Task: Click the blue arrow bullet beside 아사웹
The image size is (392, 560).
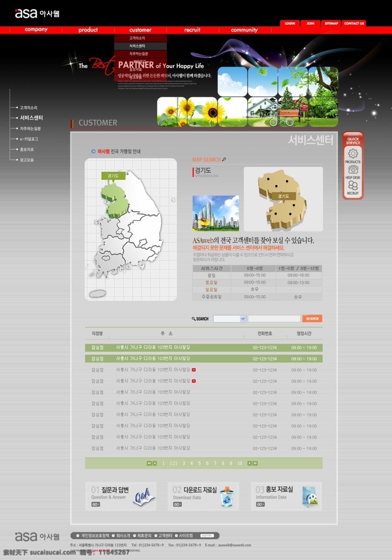Action: click(x=93, y=151)
